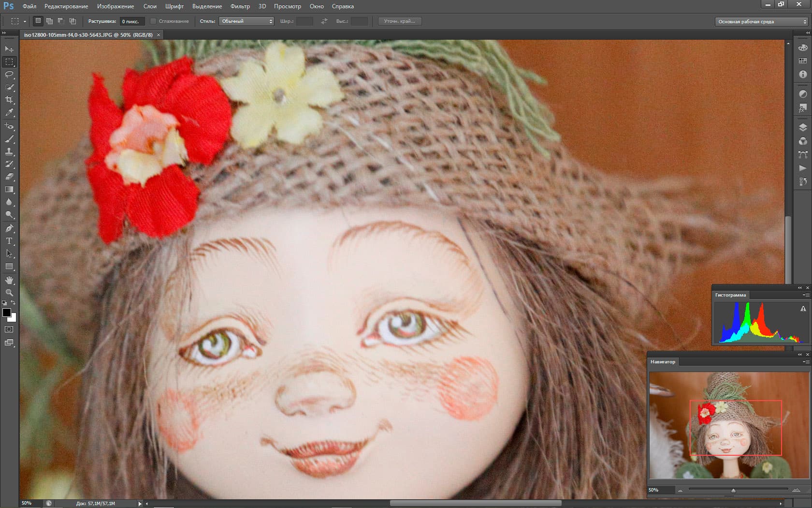The height and width of the screenshot is (508, 812).
Task: Click the Navigator zoom slider handle
Action: pos(733,491)
